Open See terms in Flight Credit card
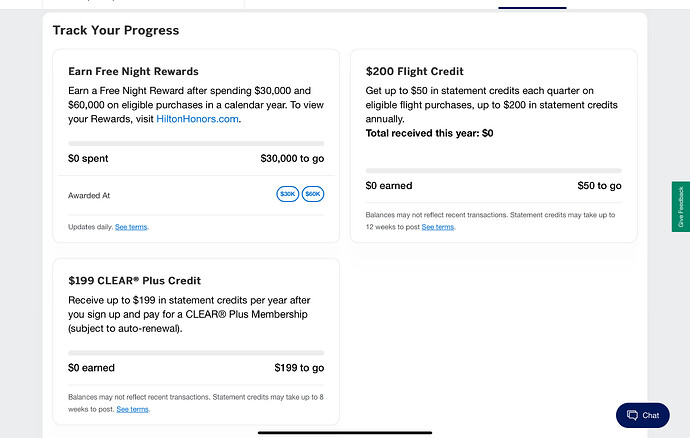This screenshot has width=690, height=438. click(x=437, y=227)
